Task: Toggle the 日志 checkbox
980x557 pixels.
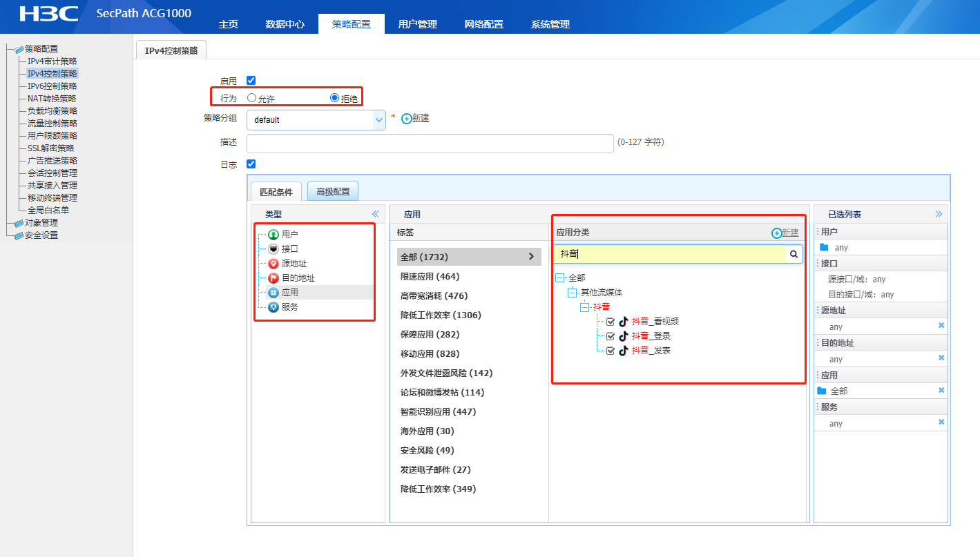Action: pyautogui.click(x=251, y=164)
